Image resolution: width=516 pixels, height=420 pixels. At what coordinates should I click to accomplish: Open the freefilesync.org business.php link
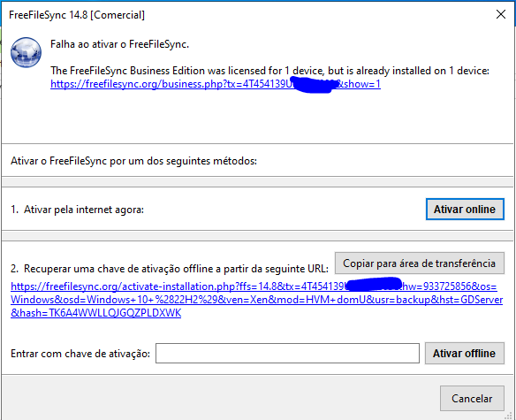(x=216, y=84)
